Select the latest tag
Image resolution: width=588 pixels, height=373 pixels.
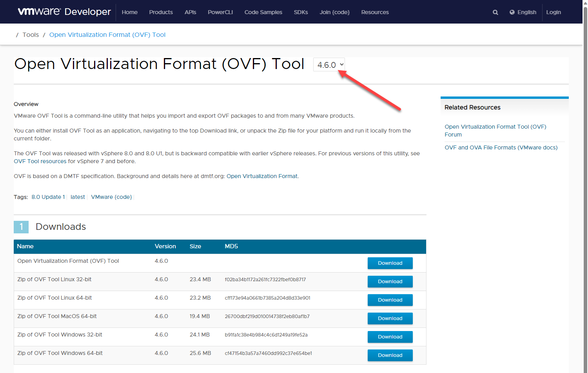[78, 197]
